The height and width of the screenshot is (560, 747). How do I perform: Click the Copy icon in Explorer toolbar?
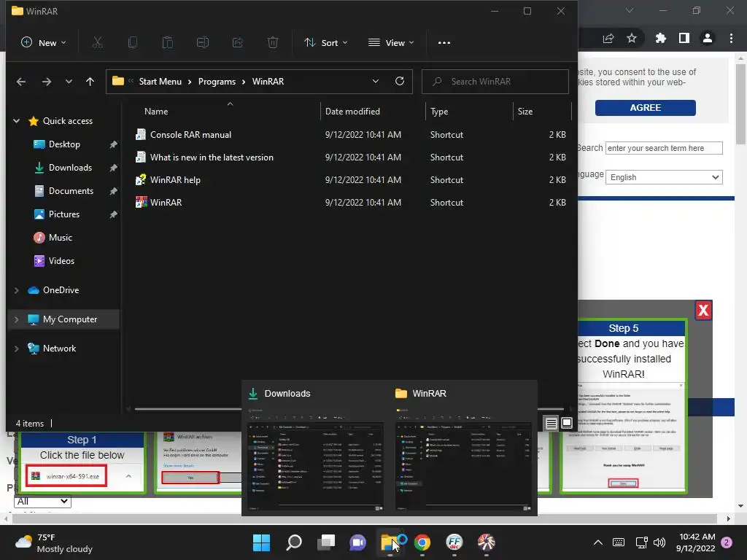[x=133, y=42]
